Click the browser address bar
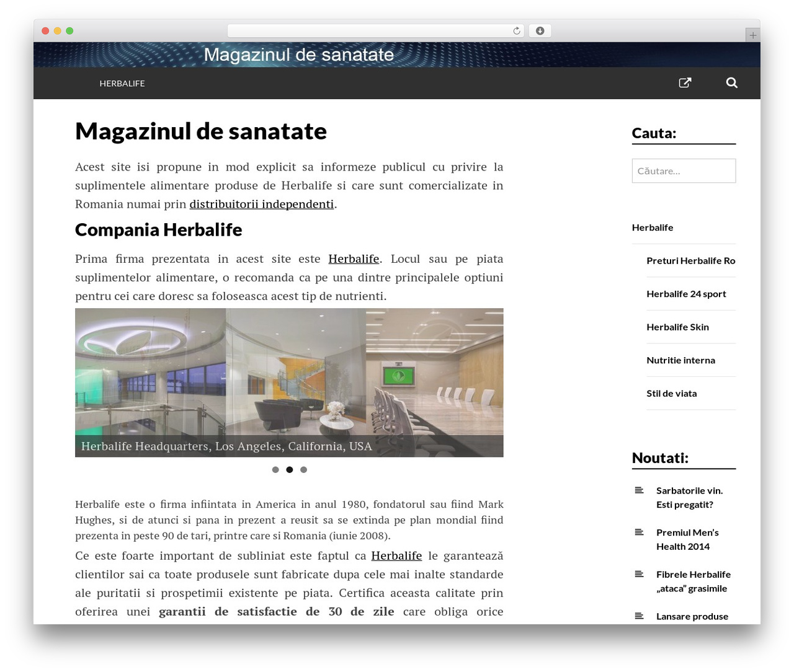The width and height of the screenshot is (794, 672). [376, 31]
